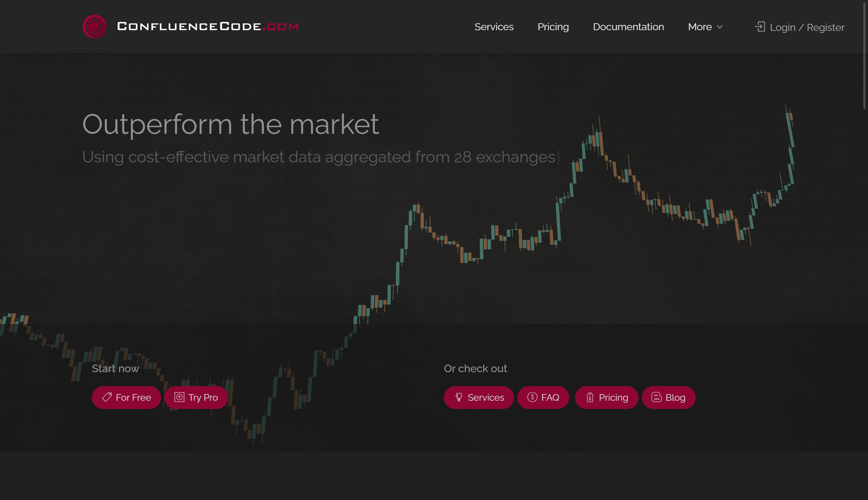The height and width of the screenshot is (500, 868).
Task: Open the More navigation menu label
Action: (x=700, y=27)
